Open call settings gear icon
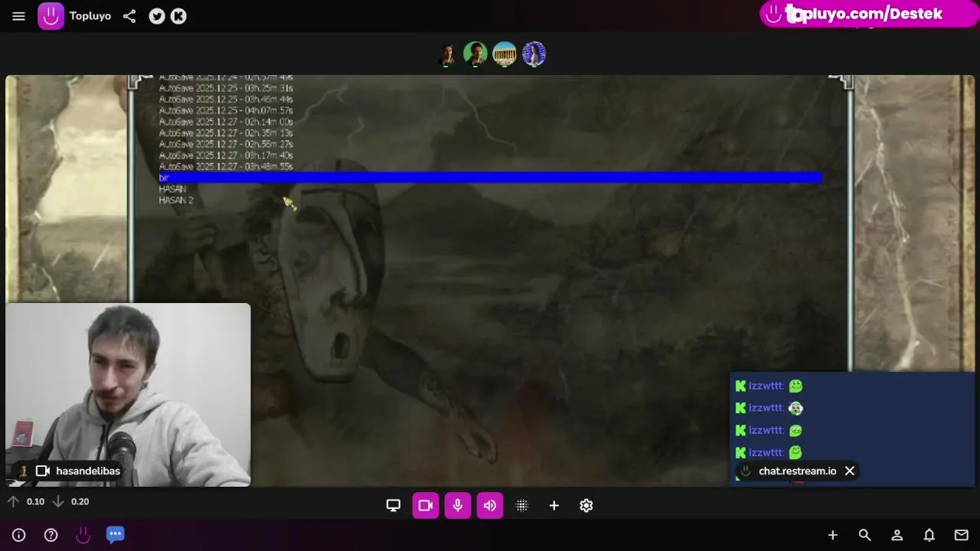The width and height of the screenshot is (980, 551). click(586, 505)
